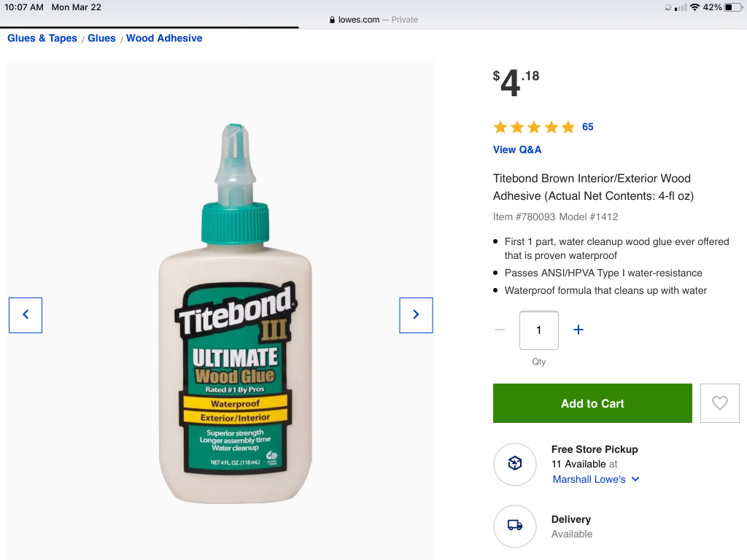The width and height of the screenshot is (747, 560).
Task: Go to the Glues breadcrumb
Action: (x=101, y=38)
